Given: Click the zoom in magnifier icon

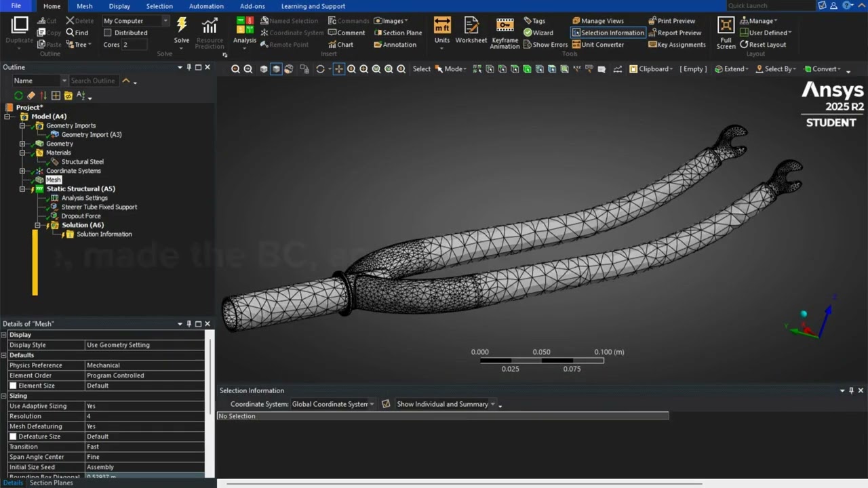Looking at the screenshot, I should (x=235, y=69).
